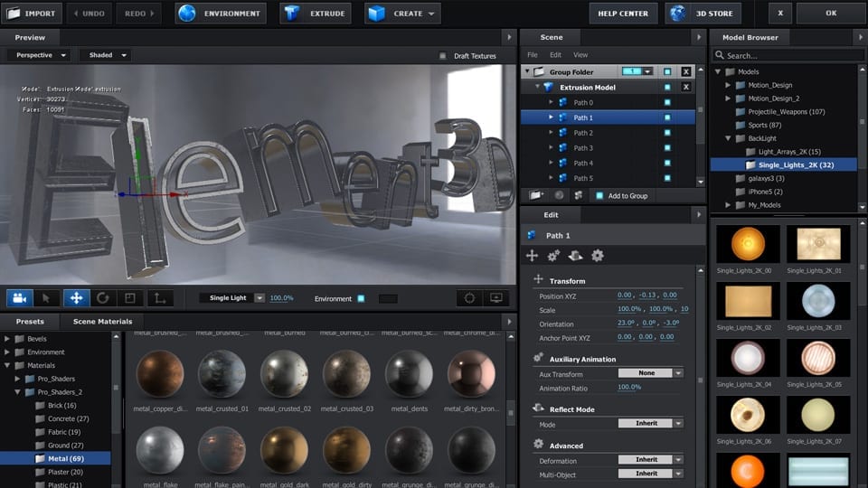
Task: Toggle Draft Textures checkbox
Action: pyautogui.click(x=442, y=56)
